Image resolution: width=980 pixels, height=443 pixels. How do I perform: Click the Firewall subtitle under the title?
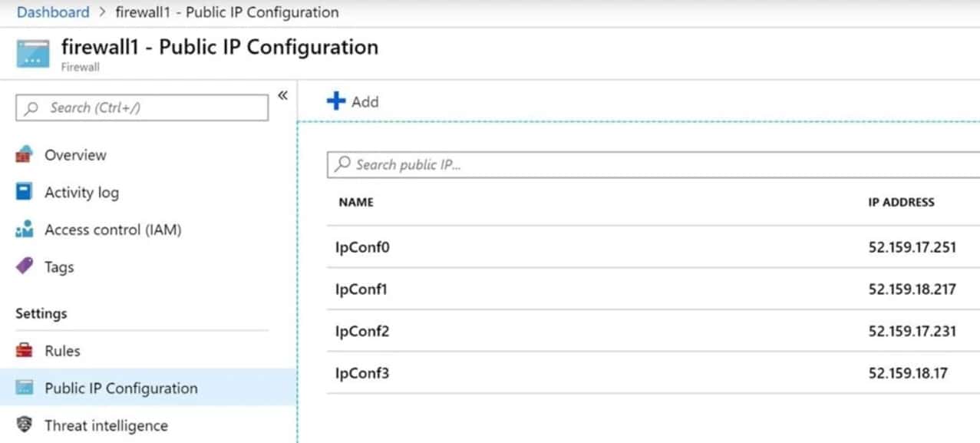click(x=81, y=68)
